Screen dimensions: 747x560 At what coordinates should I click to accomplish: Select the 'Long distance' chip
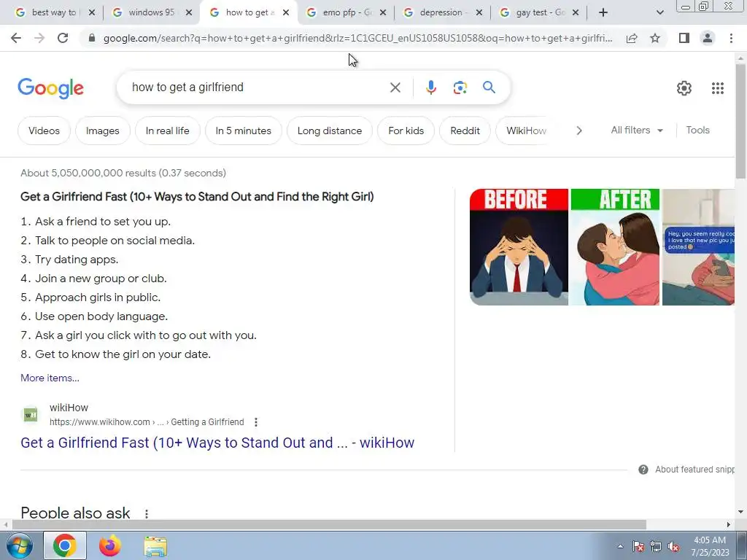click(x=330, y=131)
